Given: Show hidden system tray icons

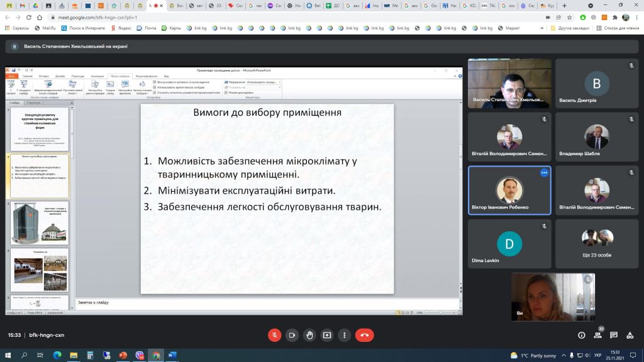Looking at the screenshot, I should (x=563, y=356).
